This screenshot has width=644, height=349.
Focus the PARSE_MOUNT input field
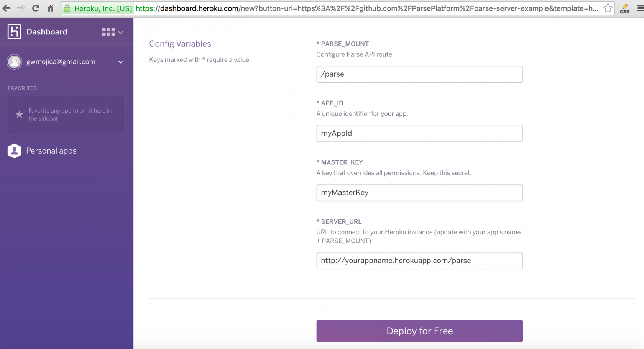click(x=419, y=74)
